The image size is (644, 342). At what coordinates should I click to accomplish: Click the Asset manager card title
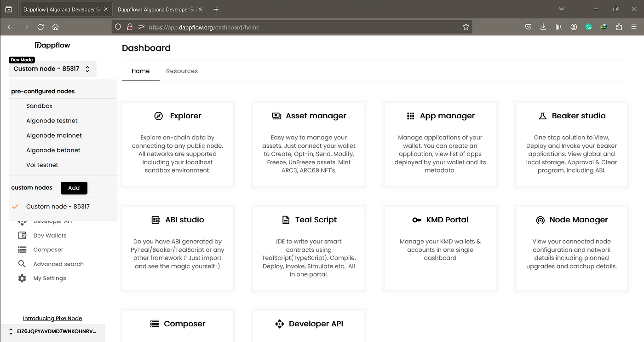(x=316, y=116)
